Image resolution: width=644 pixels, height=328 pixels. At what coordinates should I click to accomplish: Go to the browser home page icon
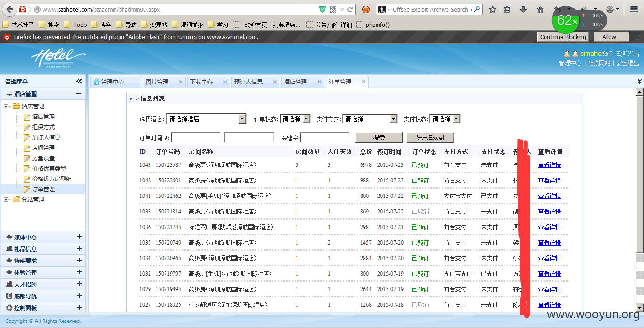(x=540, y=9)
